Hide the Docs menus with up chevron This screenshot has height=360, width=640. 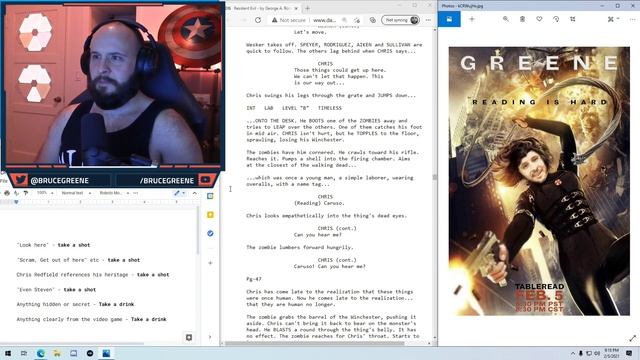[195, 193]
